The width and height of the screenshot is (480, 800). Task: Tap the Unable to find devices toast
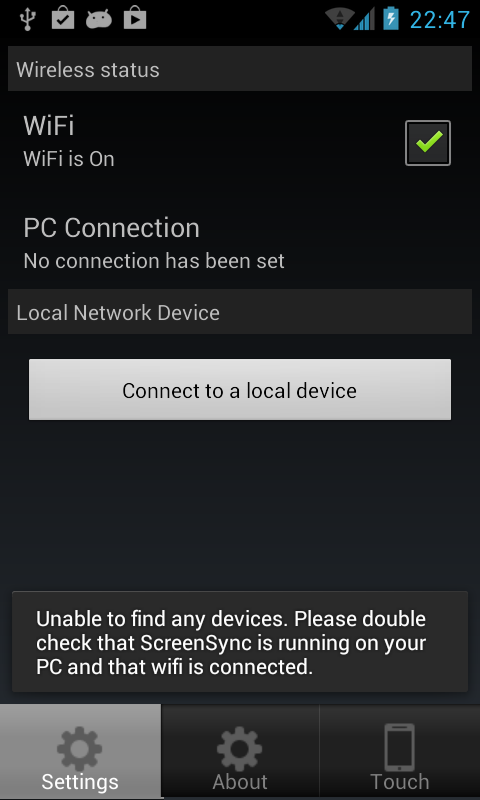(x=240, y=642)
